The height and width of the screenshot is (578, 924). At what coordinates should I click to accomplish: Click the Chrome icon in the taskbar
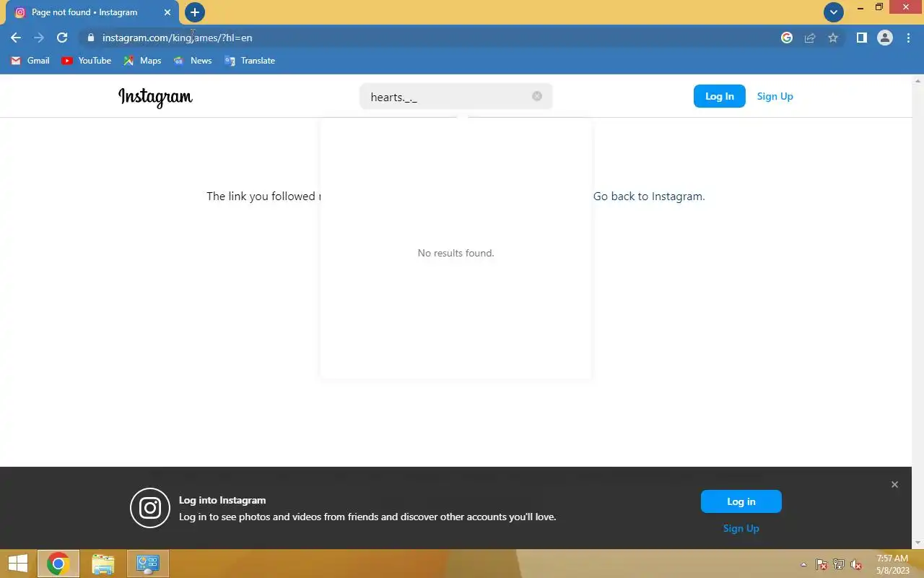58,564
